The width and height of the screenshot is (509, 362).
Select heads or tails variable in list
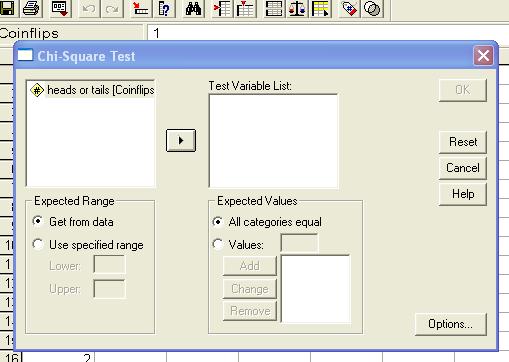92,90
